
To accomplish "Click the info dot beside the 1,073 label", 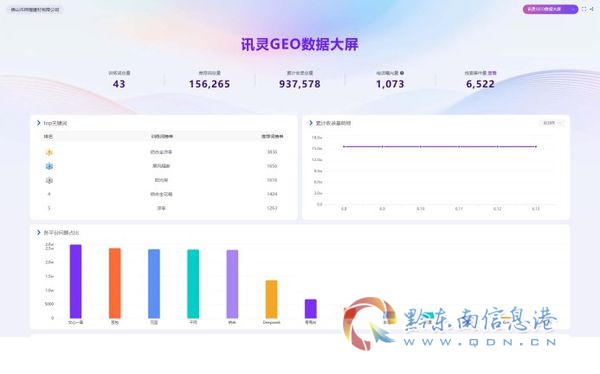I will coord(402,73).
